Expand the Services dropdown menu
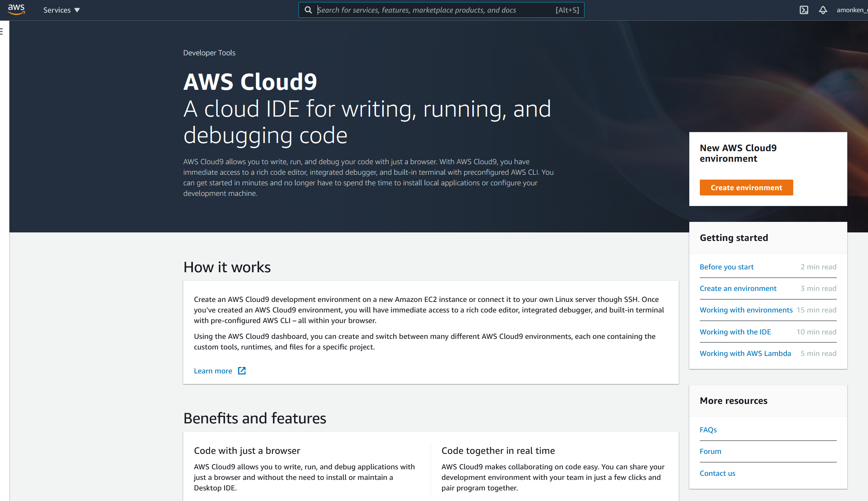 [61, 10]
